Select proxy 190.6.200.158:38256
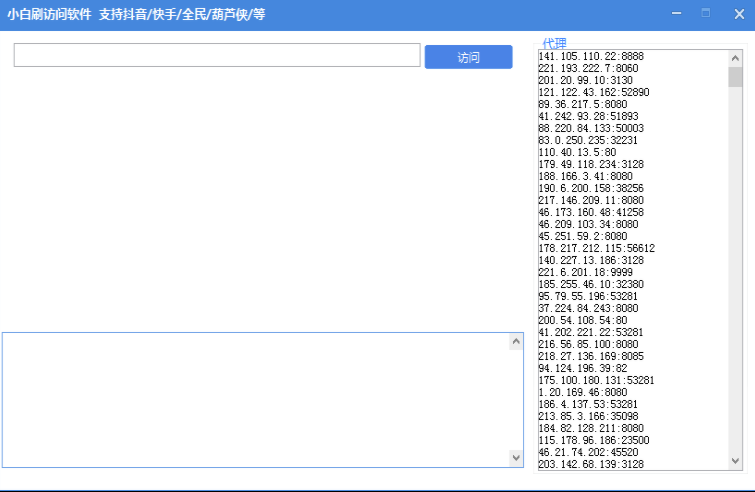The height and width of the screenshot is (492, 755). pyautogui.click(x=591, y=188)
